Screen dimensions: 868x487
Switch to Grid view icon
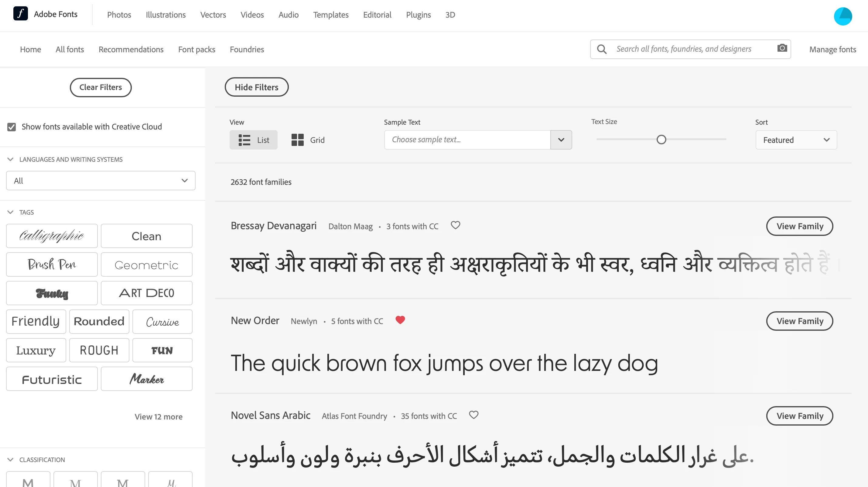click(x=298, y=140)
